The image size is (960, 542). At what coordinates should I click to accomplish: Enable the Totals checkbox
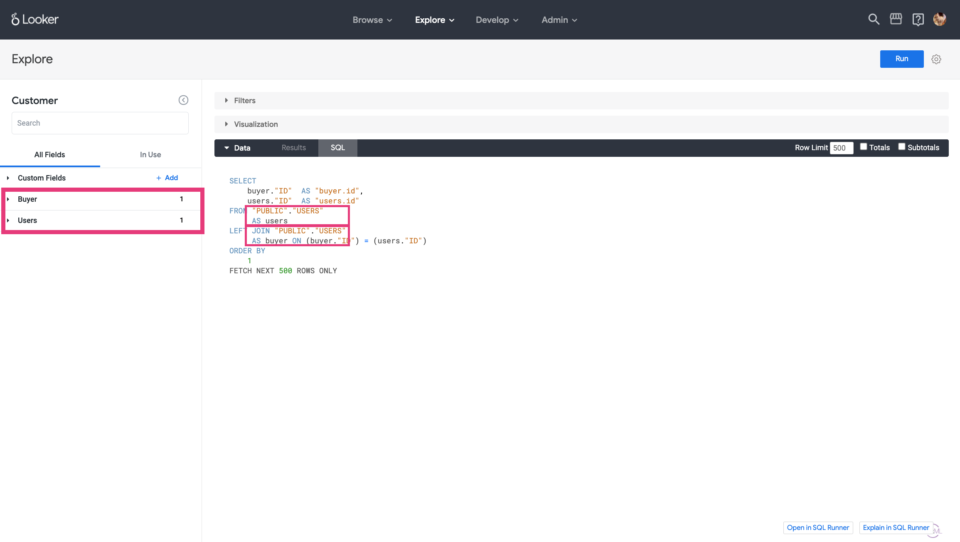tap(864, 147)
